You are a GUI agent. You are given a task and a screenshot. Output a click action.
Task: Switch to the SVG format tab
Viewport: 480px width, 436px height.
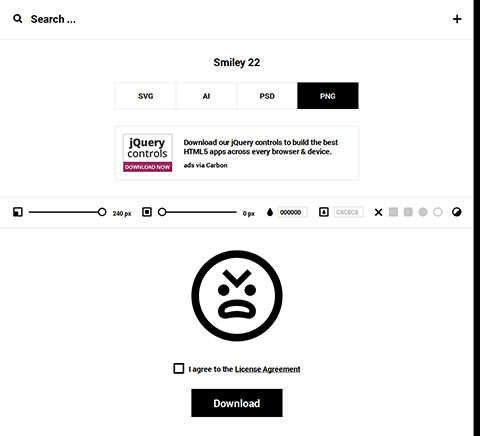(146, 96)
